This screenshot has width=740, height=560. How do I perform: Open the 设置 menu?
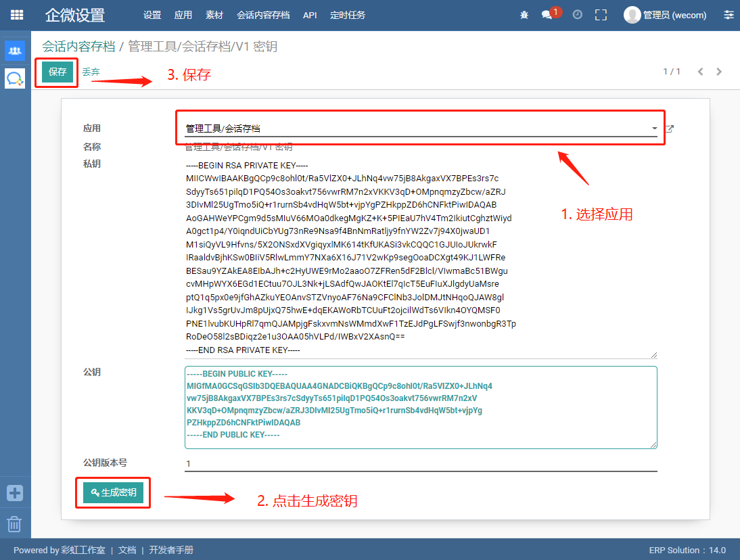click(x=152, y=15)
